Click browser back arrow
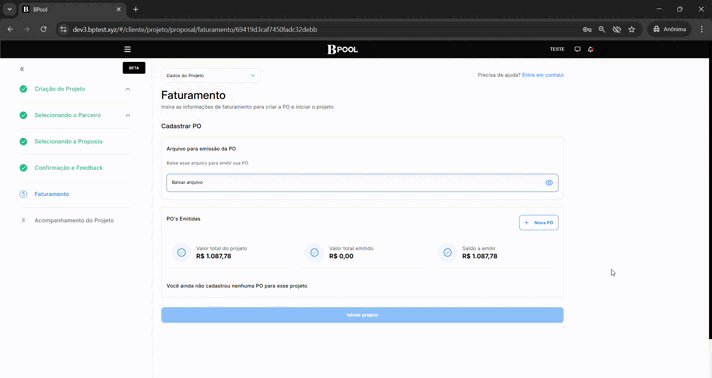 tap(10, 29)
